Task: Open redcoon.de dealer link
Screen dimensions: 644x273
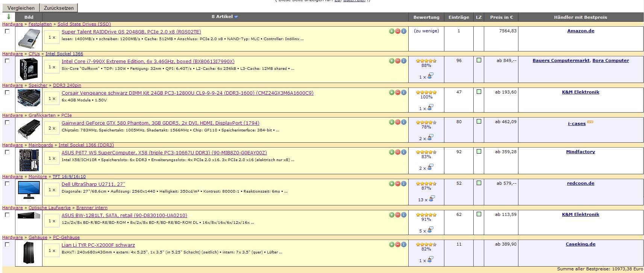Action: (x=580, y=183)
